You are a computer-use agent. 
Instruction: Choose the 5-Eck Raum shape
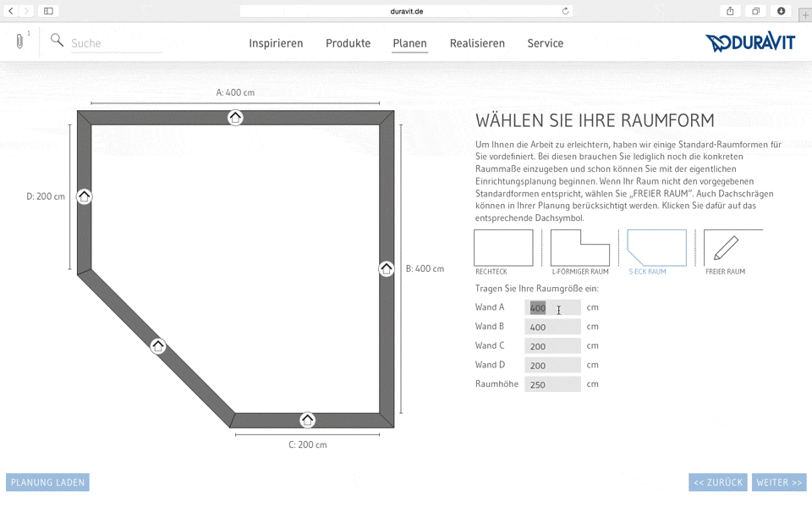pyautogui.click(x=656, y=248)
